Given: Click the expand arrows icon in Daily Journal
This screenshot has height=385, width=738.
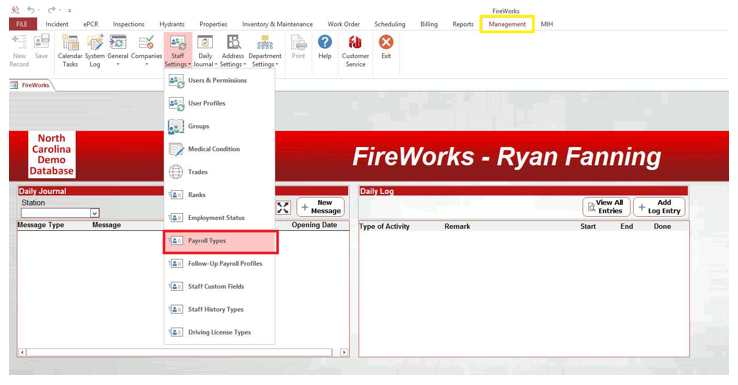Looking at the screenshot, I should click(283, 208).
